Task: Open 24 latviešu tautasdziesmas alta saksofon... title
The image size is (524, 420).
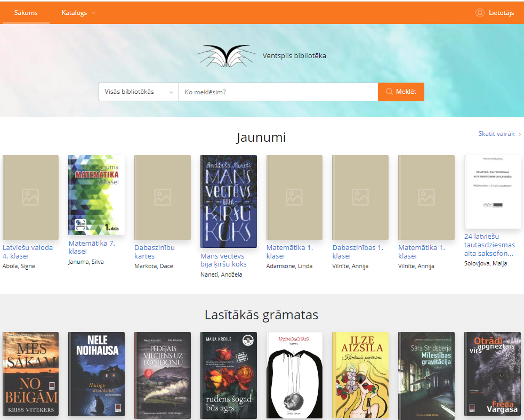Action: (489, 245)
